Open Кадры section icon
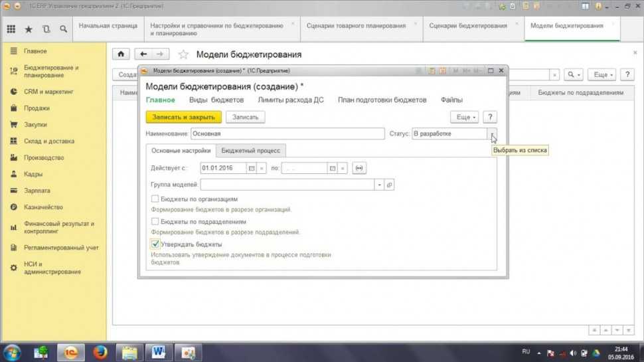This screenshot has width=644, height=362. pyautogui.click(x=13, y=174)
